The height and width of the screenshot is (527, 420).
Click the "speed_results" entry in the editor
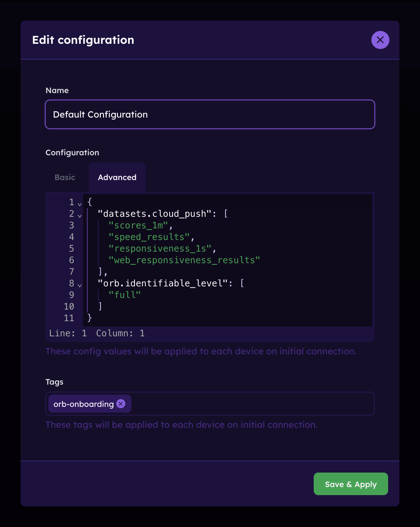coord(149,237)
